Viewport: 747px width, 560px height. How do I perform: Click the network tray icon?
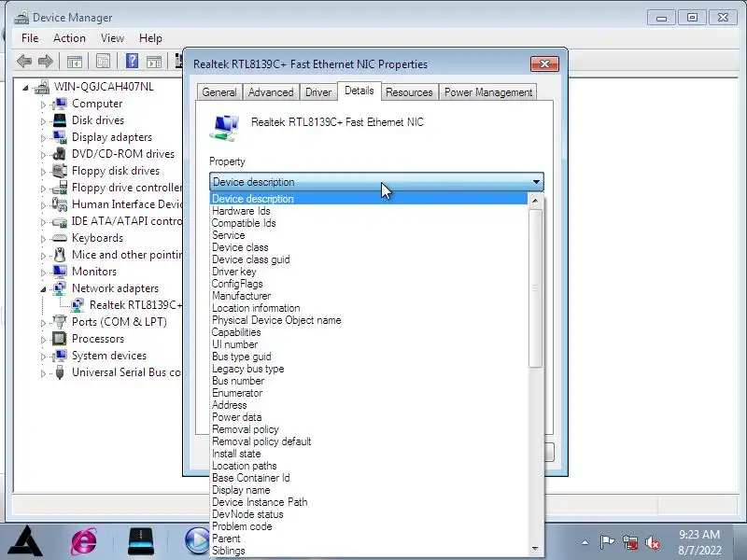click(x=629, y=542)
